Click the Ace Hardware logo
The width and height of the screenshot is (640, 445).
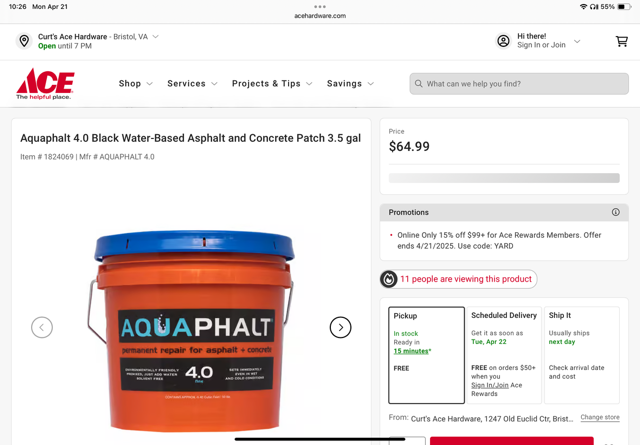pos(45,84)
